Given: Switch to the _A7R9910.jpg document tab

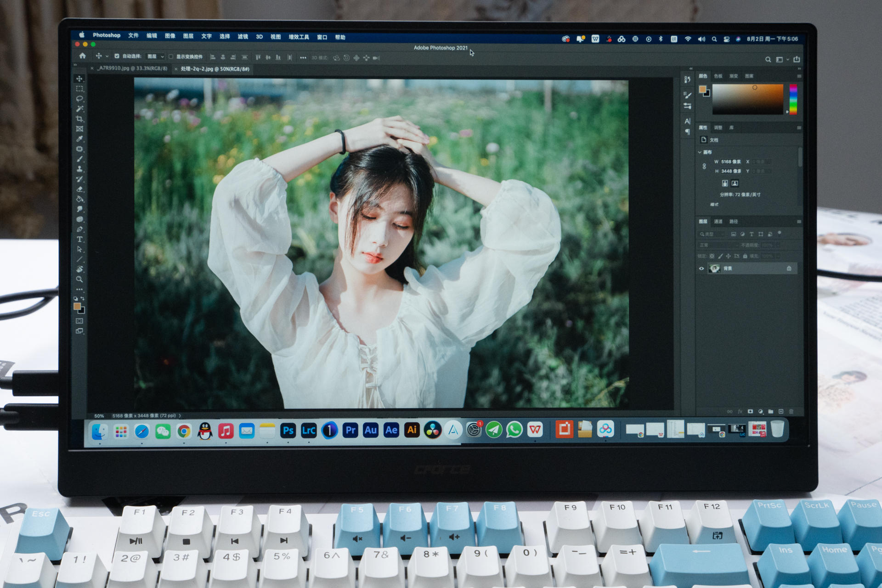Looking at the screenshot, I should [131, 68].
